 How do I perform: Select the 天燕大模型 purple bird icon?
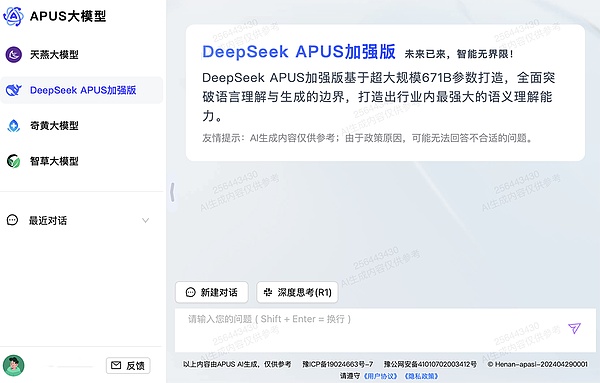13,55
